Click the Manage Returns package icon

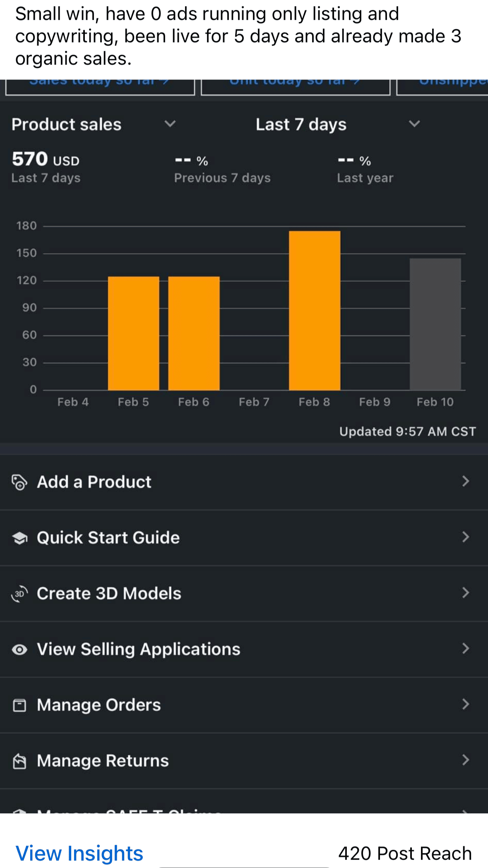(19, 761)
